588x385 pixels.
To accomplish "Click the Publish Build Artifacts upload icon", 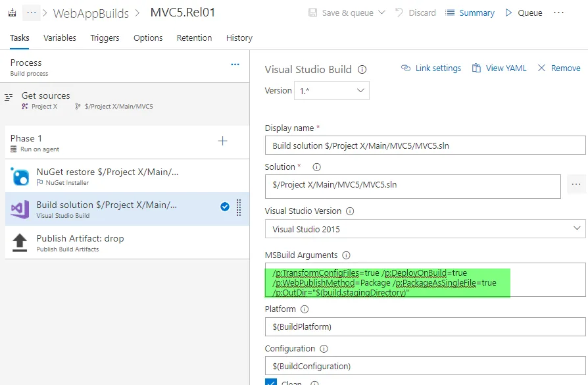I will [x=20, y=242].
